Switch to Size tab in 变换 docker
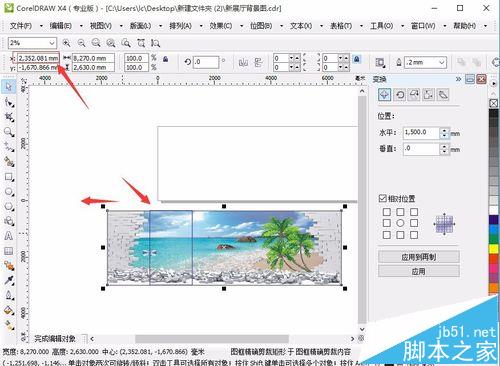 pos(428,95)
